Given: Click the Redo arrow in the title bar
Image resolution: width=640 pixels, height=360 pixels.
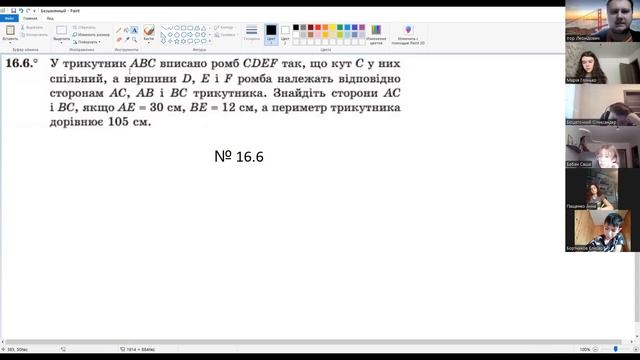Looking at the screenshot, I should pos(28,11).
